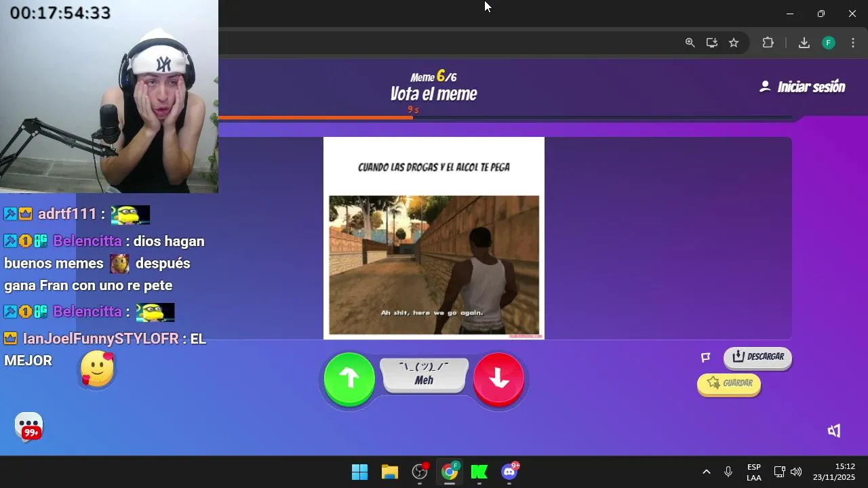Open network settings tray icon

point(779,472)
